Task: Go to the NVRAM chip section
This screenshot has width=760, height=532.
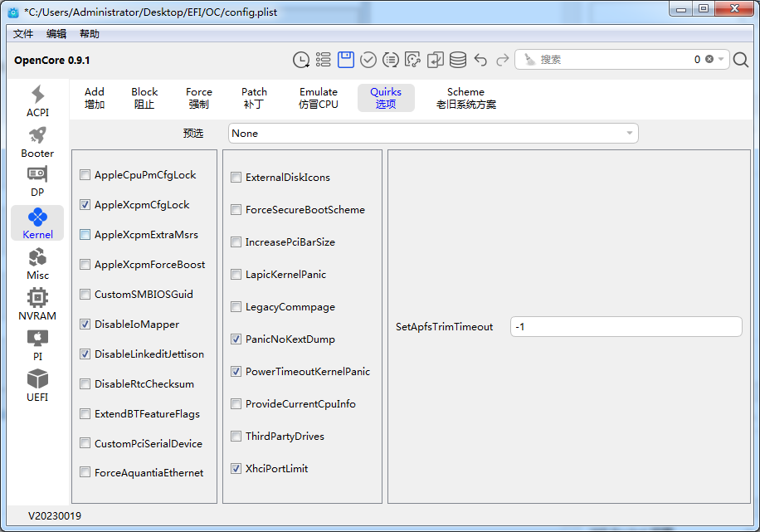Action: click(x=37, y=305)
